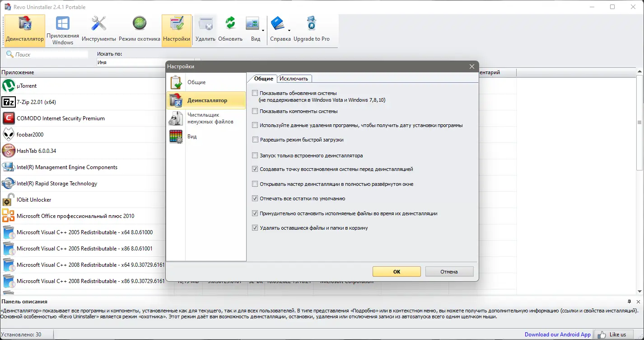Select the HashTab 6.0.0.34 icon

(9, 151)
